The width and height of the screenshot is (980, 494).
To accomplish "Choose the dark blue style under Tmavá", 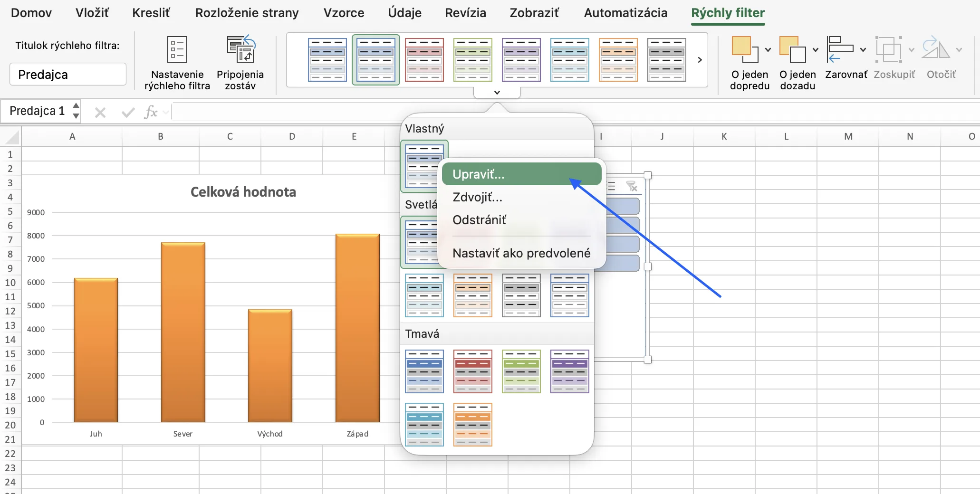I will [x=424, y=371].
